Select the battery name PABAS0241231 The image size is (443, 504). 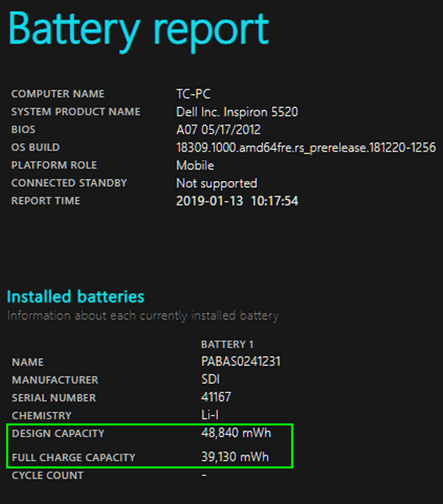[241, 361]
